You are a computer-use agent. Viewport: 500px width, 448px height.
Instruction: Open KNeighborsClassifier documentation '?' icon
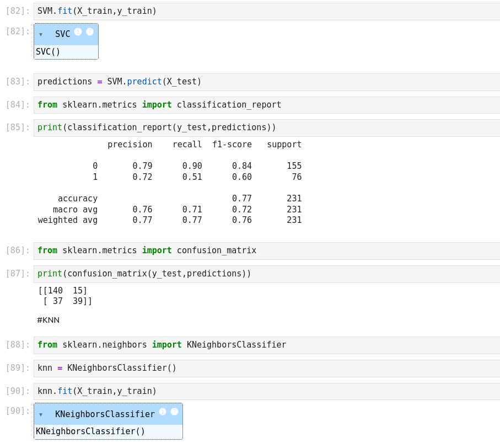pyautogui.click(x=174, y=412)
